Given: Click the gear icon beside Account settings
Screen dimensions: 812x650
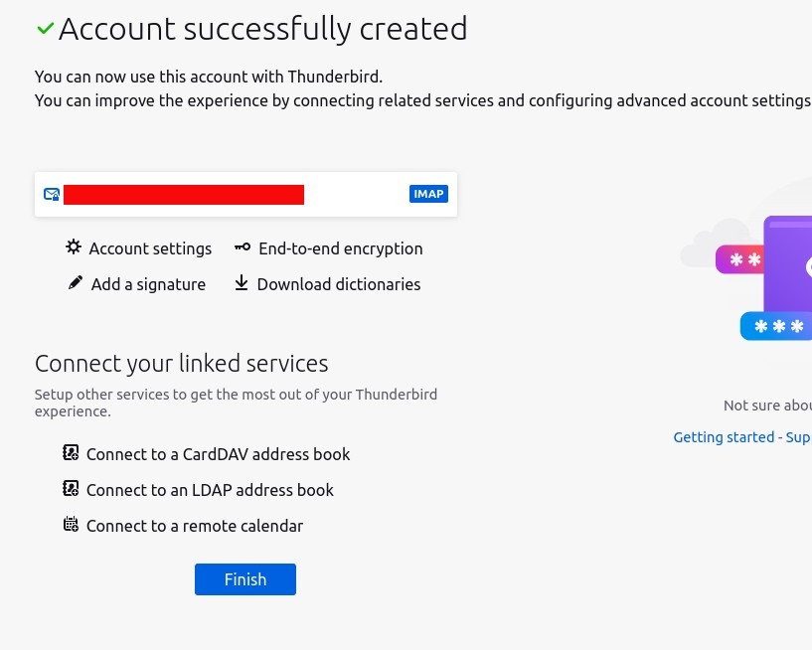Looking at the screenshot, I should pyautogui.click(x=74, y=247).
